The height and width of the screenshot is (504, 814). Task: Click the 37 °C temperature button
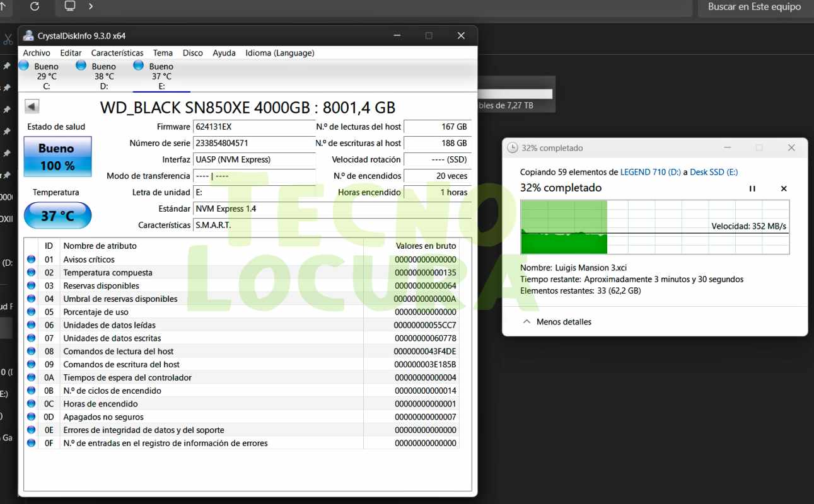pos(57,216)
